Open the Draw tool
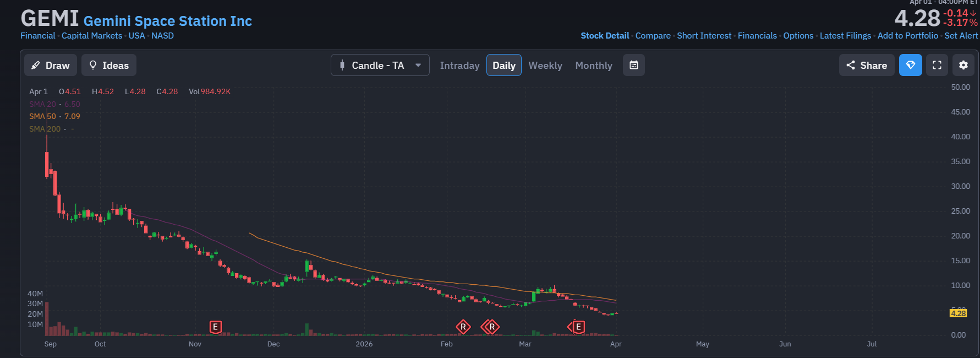 click(x=51, y=66)
